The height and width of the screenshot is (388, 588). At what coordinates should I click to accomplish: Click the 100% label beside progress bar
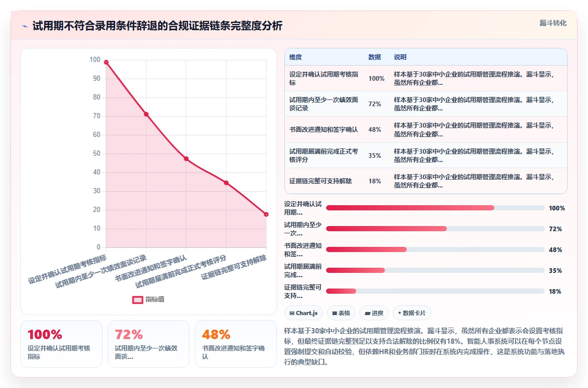(x=557, y=208)
